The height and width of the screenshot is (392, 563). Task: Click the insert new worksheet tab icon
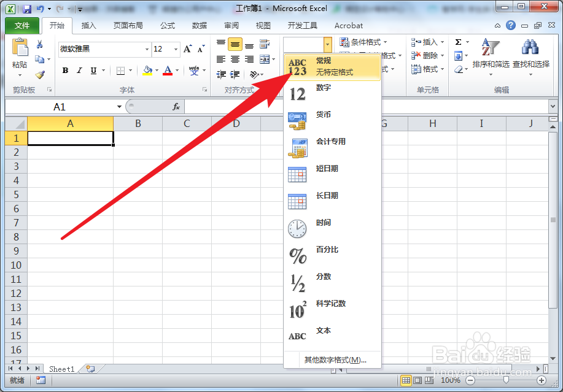90,369
